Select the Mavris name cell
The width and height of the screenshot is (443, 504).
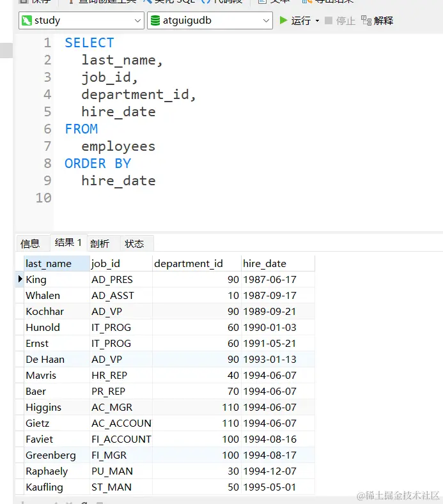(57, 376)
